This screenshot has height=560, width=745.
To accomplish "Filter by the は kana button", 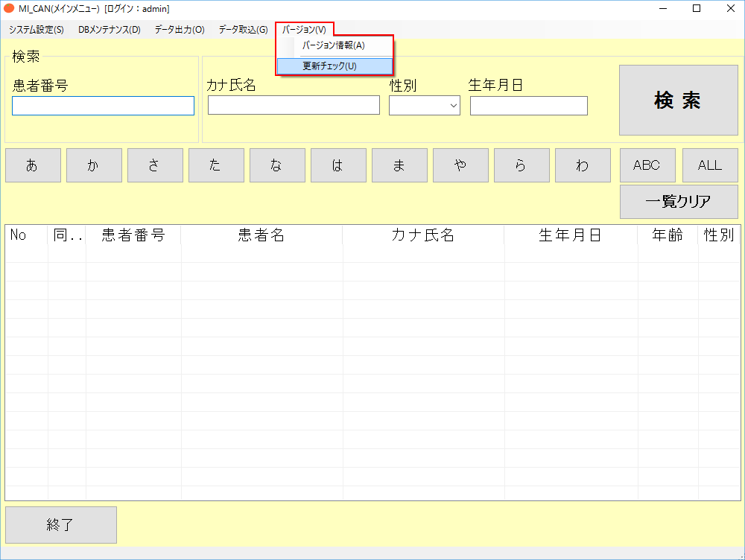I will point(338,165).
